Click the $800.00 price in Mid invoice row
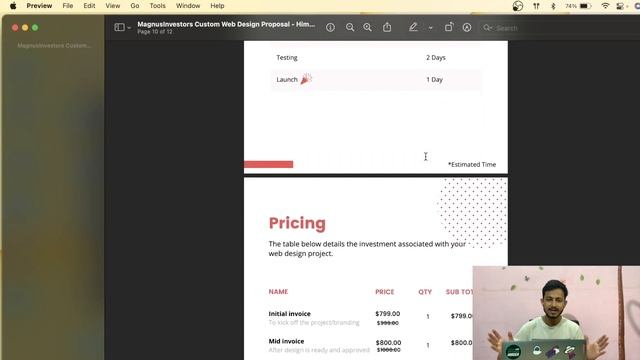 (x=388, y=342)
